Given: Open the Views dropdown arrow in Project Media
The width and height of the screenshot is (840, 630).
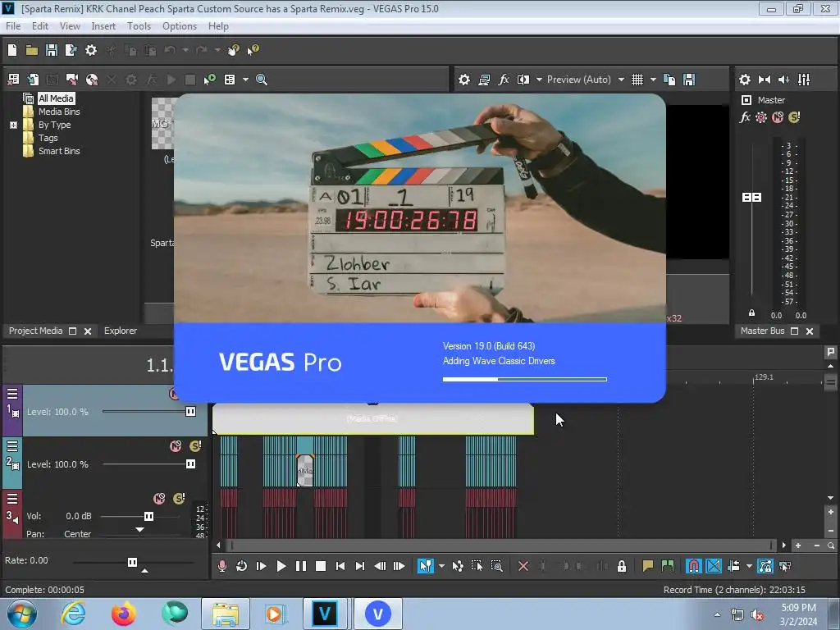Looking at the screenshot, I should click(x=245, y=80).
